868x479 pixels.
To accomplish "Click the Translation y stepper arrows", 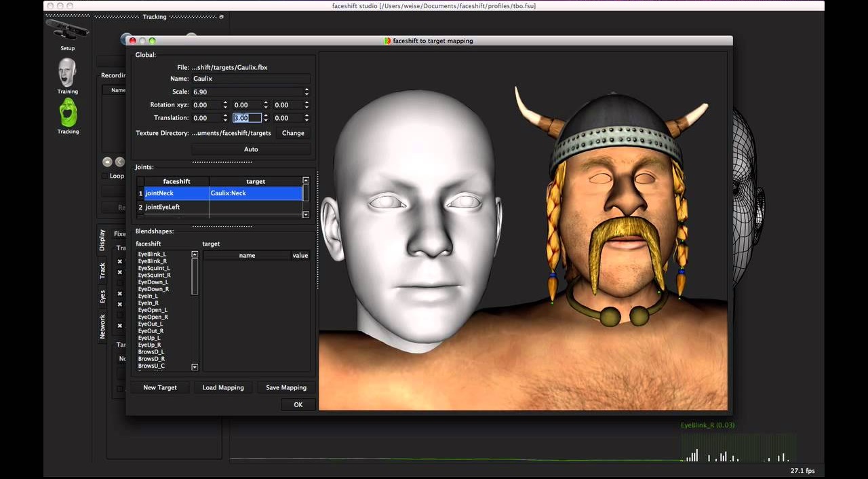I will (266, 118).
